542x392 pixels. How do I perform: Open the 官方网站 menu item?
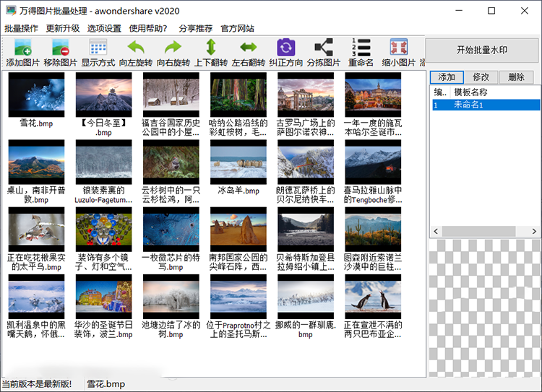[237, 28]
